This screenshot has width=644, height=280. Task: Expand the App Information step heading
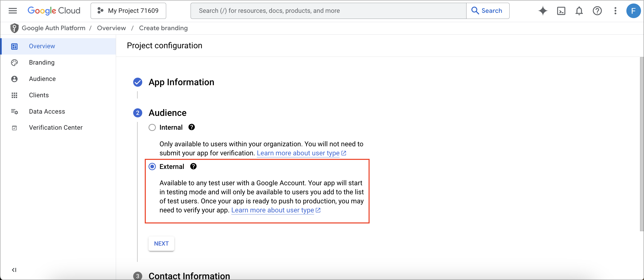click(181, 82)
